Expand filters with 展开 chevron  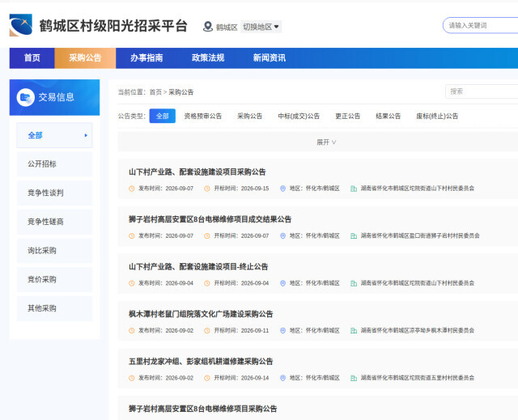click(x=326, y=142)
